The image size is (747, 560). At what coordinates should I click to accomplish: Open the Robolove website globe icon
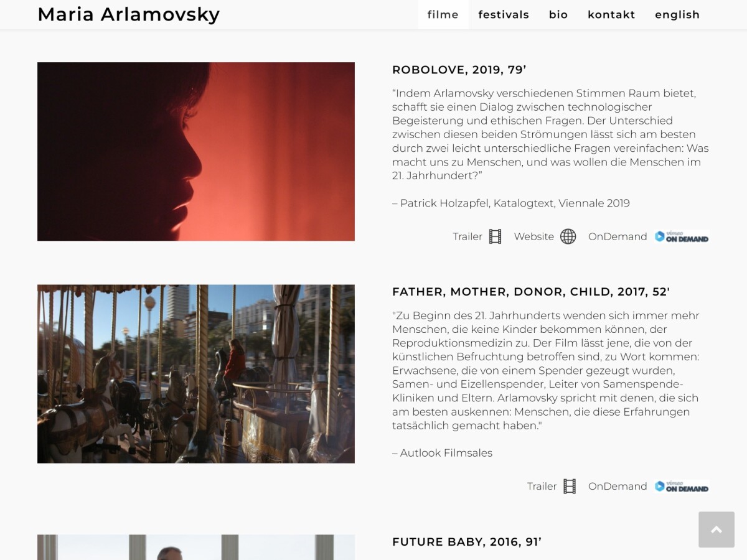[x=568, y=236]
